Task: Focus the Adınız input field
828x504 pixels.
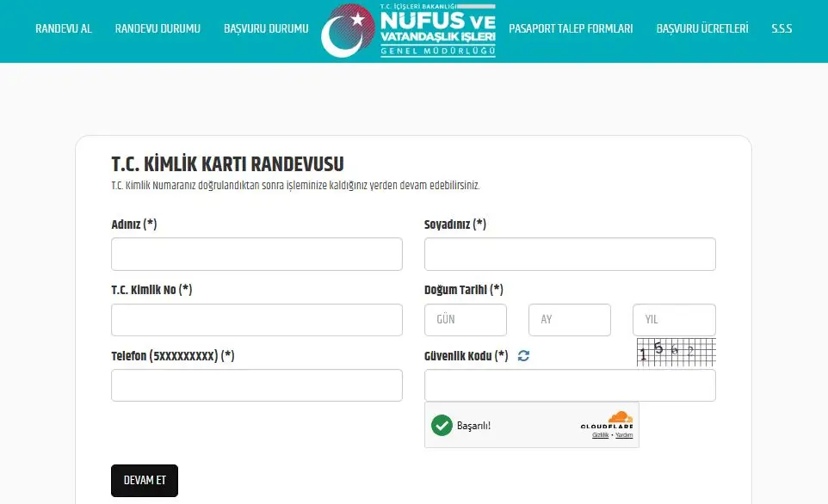Action: (x=256, y=254)
